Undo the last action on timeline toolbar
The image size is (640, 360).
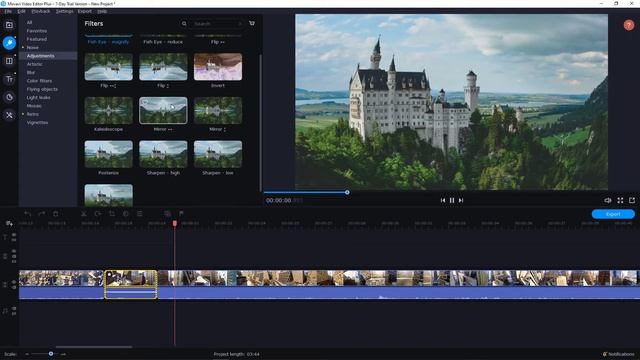[x=27, y=213]
